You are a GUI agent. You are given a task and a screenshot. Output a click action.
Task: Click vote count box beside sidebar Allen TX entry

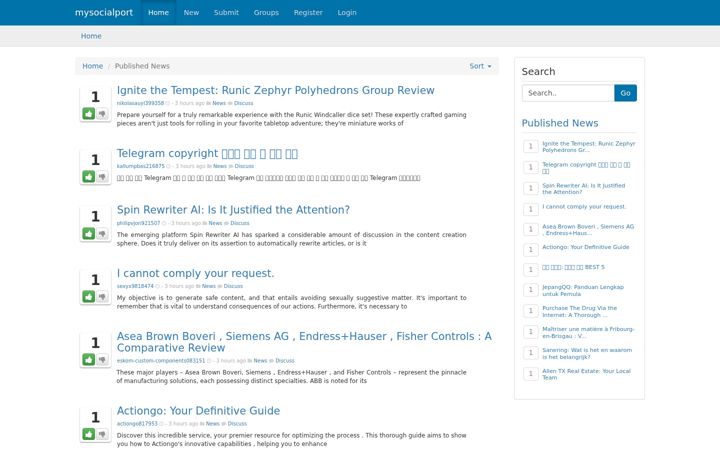coord(531,374)
